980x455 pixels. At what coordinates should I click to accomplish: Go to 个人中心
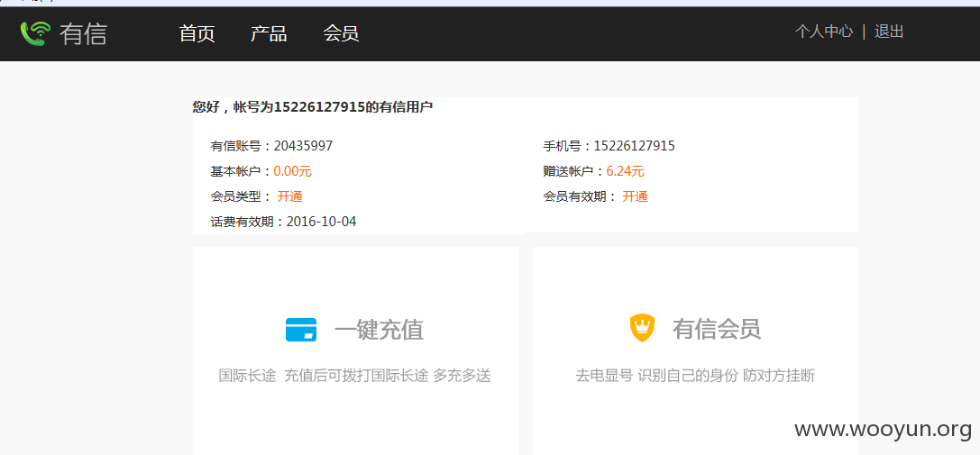tap(824, 32)
